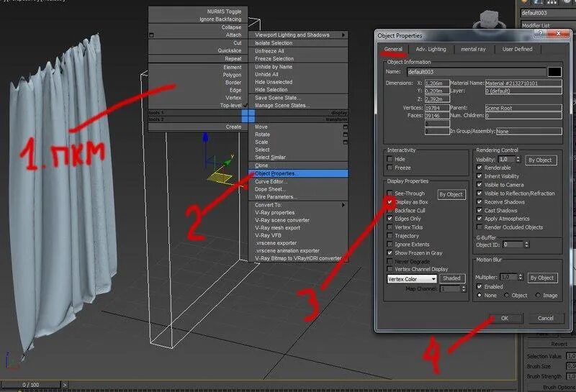Screen dimensions: 576x392
Task: Enable Render Occluded Objects checkbox
Action: [x=480, y=227]
